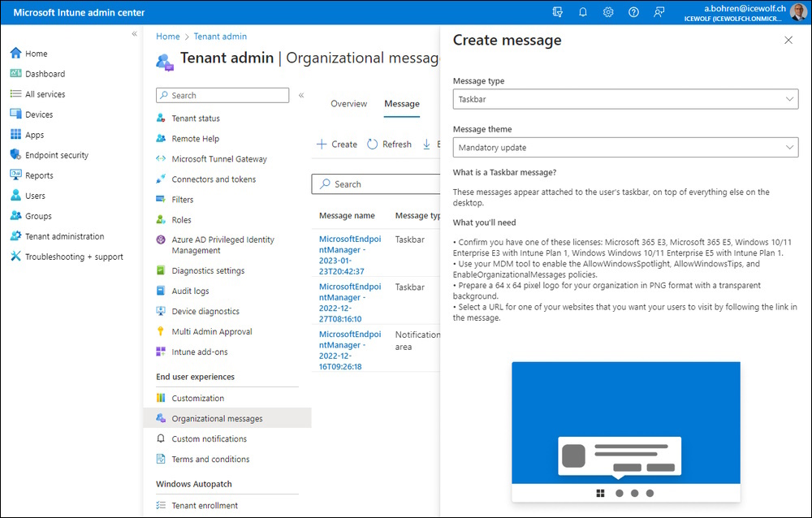Collapse the Tenant admin submenu
The width and height of the screenshot is (812, 518).
(x=301, y=95)
